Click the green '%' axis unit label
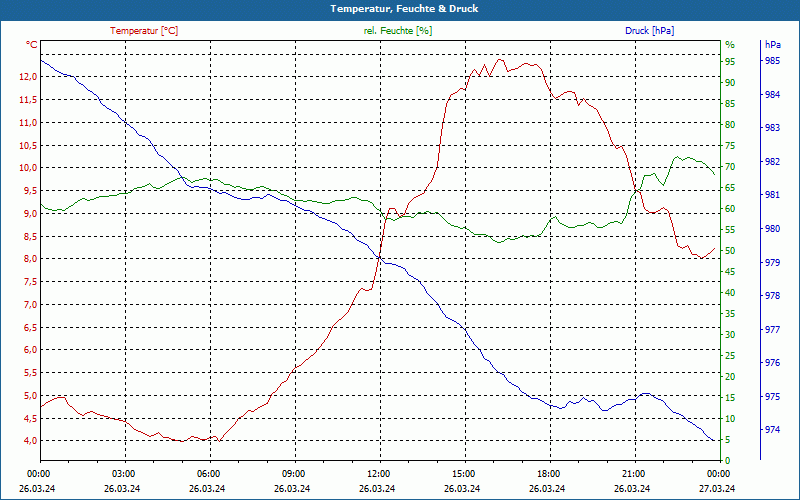This screenshot has width=800, height=500. pyautogui.click(x=730, y=45)
